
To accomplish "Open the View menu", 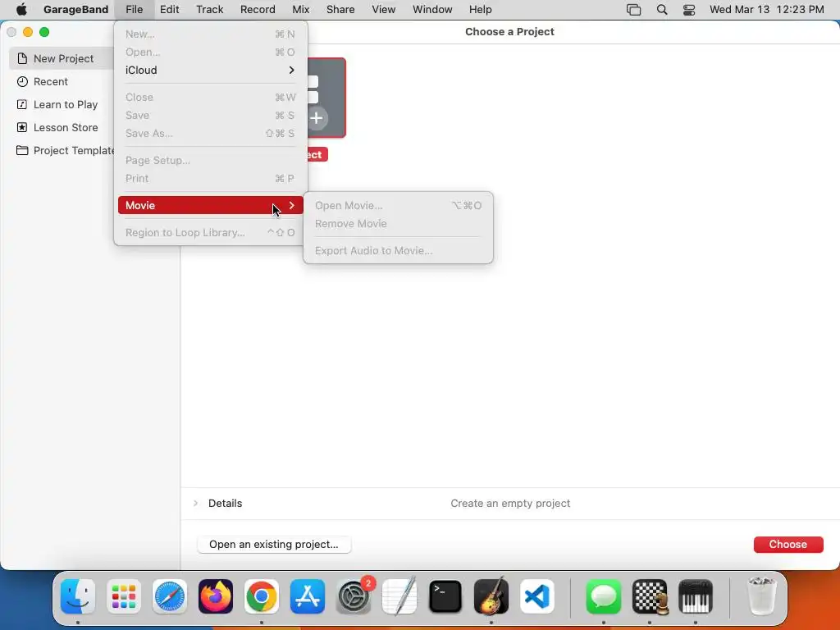I will click(x=384, y=9).
